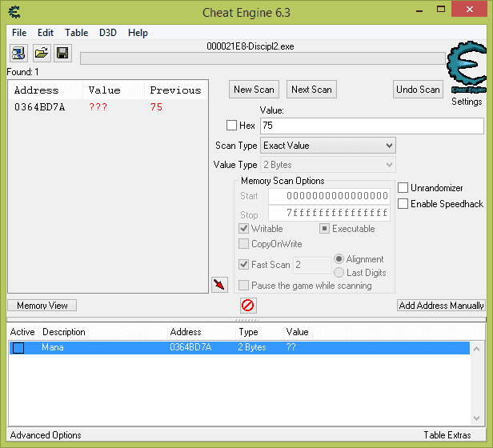Click the open process icon

click(18, 54)
